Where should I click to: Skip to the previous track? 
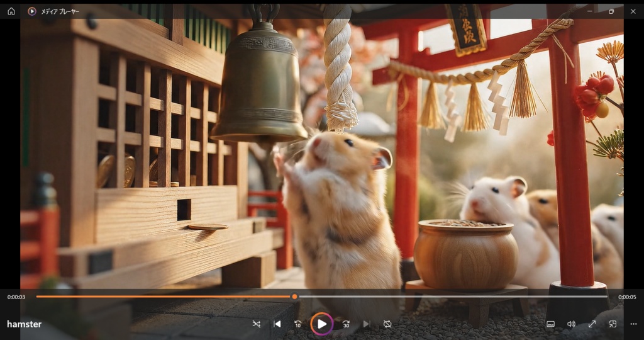(277, 324)
